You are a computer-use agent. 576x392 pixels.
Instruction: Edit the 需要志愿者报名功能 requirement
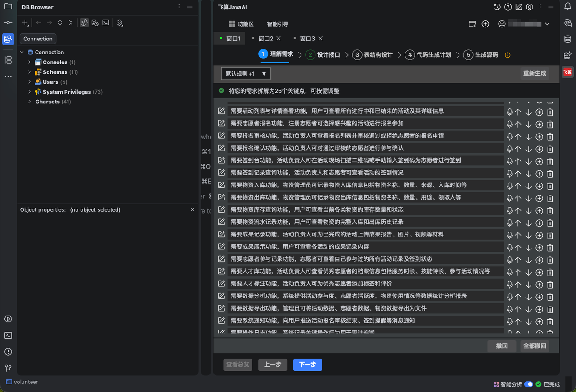click(221, 123)
